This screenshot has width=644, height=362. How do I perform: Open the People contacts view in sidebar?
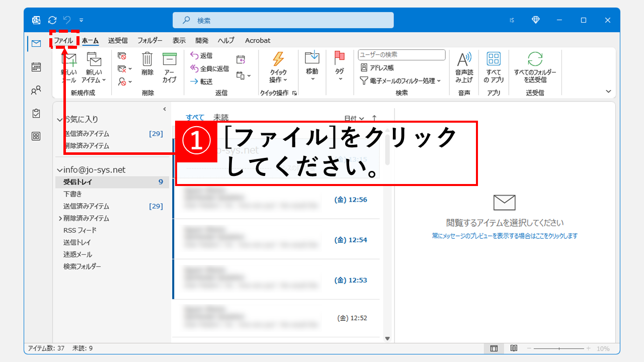(36, 90)
